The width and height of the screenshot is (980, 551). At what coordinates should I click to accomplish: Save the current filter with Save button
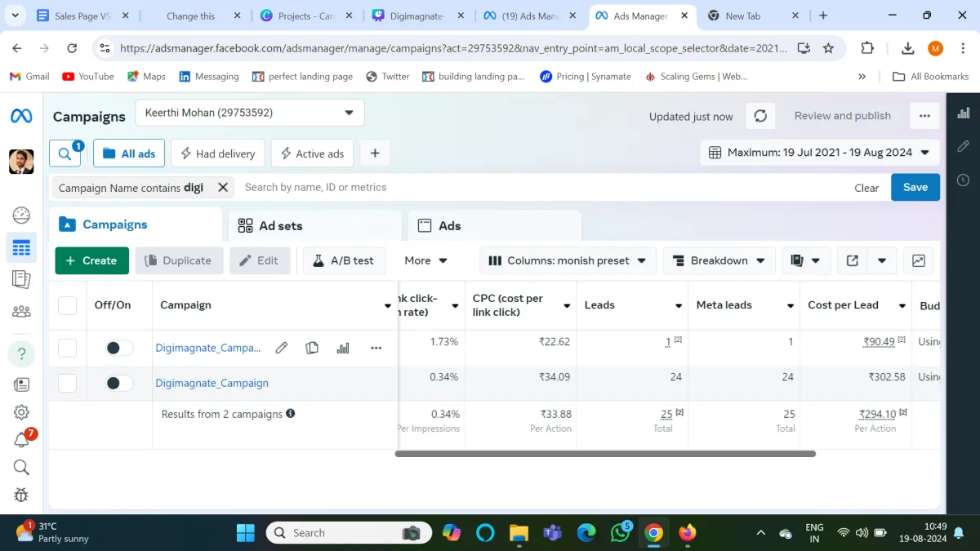(x=915, y=187)
